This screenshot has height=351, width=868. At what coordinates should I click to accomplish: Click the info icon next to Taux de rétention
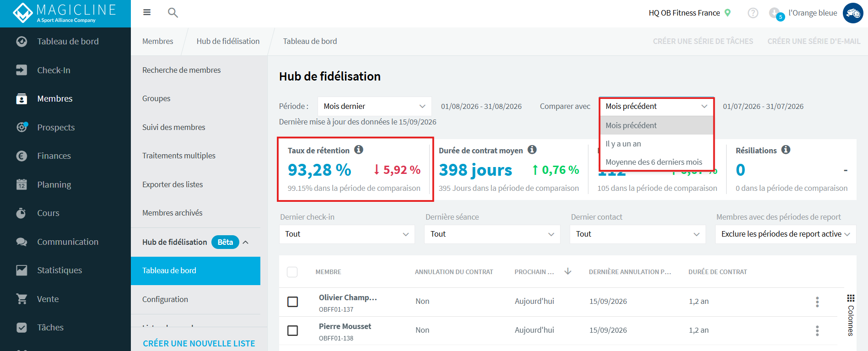359,150
